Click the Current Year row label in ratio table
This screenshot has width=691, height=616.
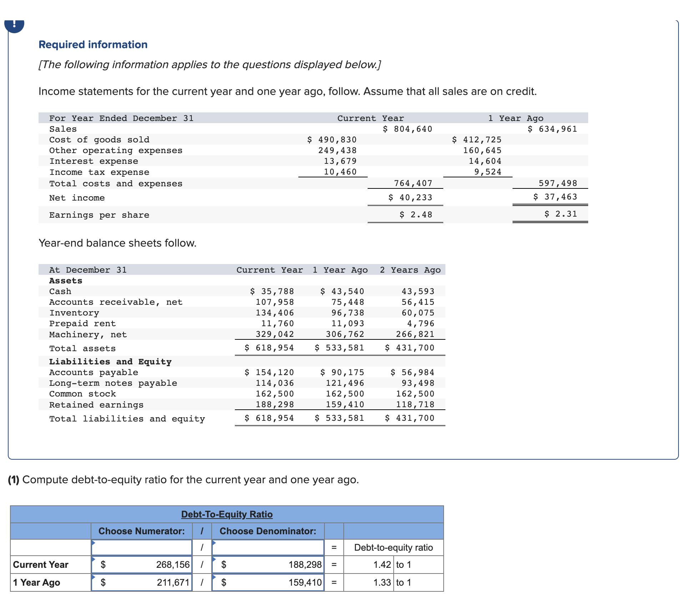pyautogui.click(x=41, y=565)
